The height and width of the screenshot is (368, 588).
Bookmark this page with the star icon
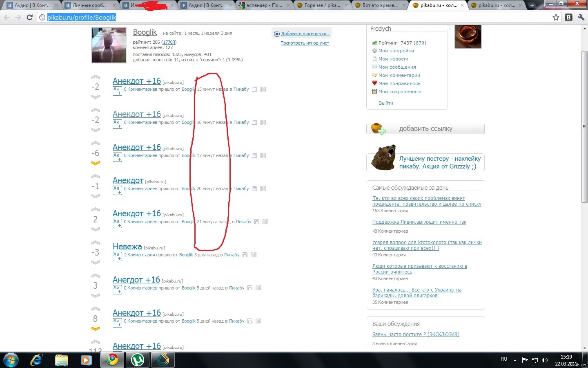556,17
